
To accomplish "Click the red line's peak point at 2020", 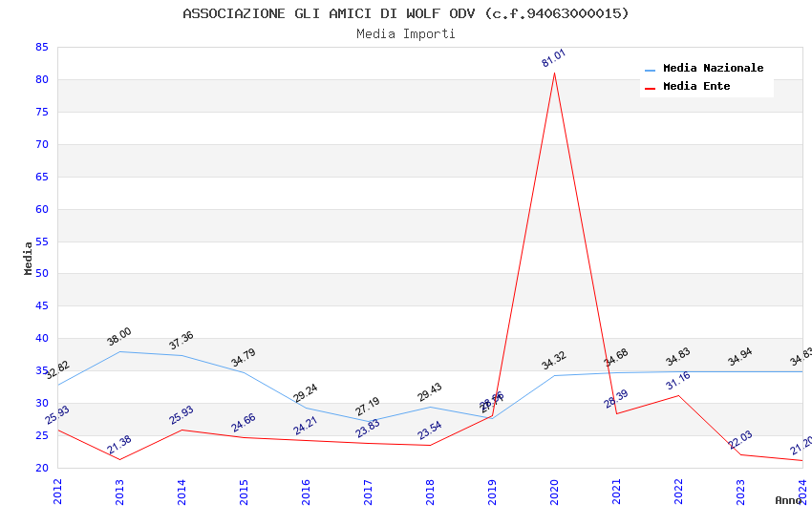I will click(x=555, y=73).
